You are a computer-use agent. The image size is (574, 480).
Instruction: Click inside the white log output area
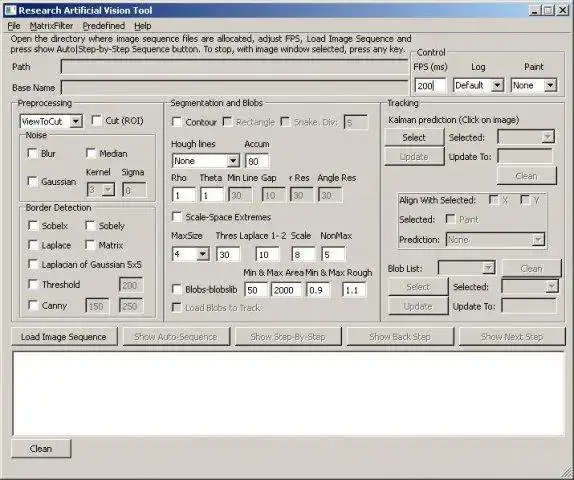[288, 394]
